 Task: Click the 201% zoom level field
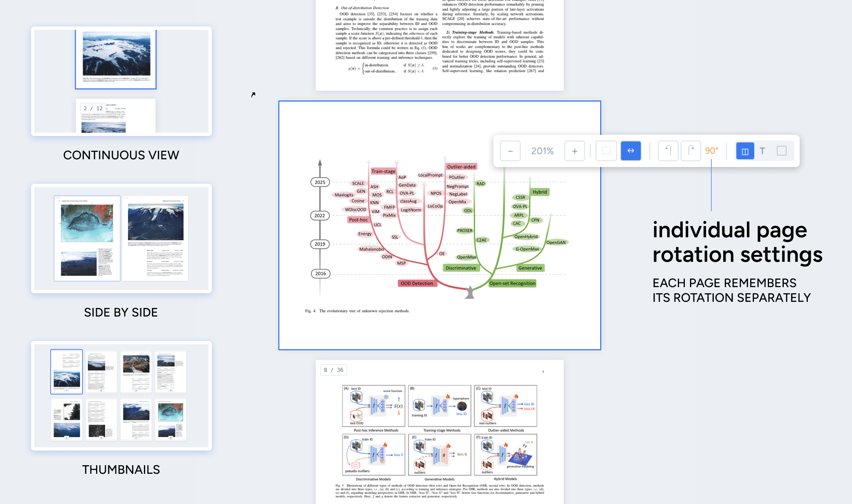pos(542,151)
